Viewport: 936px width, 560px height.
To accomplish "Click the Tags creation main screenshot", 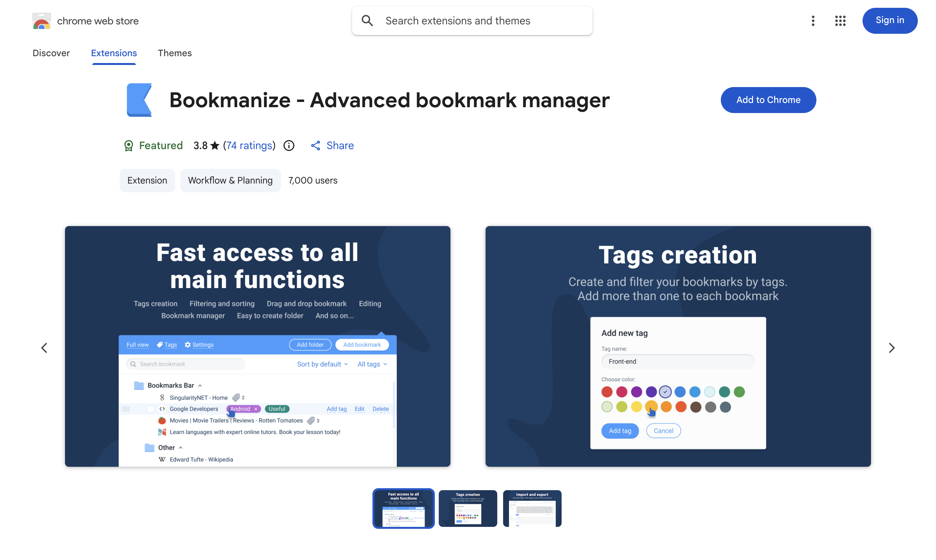I will point(678,346).
